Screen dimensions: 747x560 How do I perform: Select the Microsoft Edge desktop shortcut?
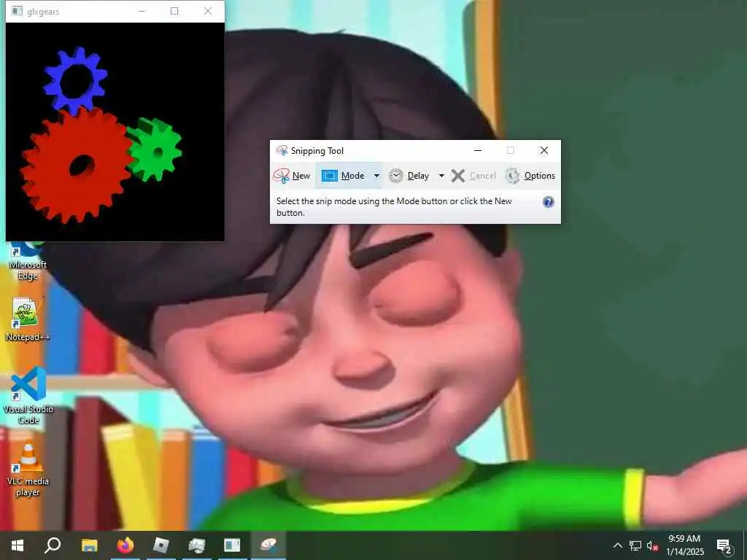point(27,262)
